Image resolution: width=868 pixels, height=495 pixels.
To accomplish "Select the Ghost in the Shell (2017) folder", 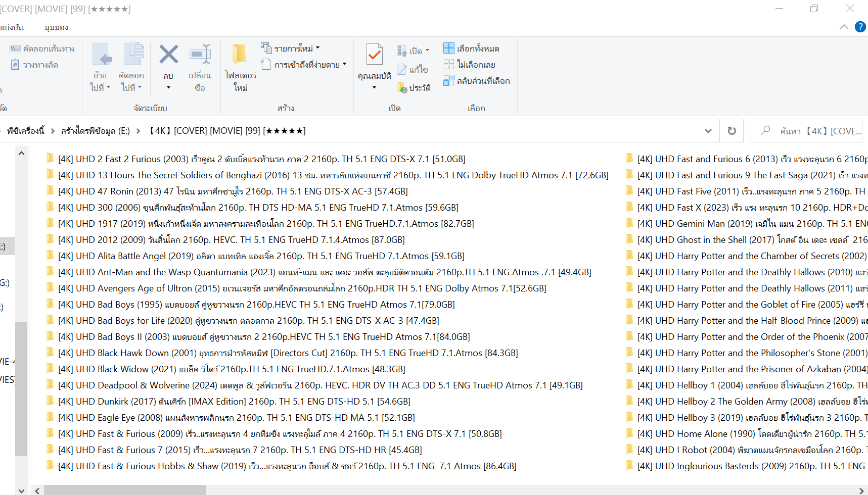I will click(752, 239).
